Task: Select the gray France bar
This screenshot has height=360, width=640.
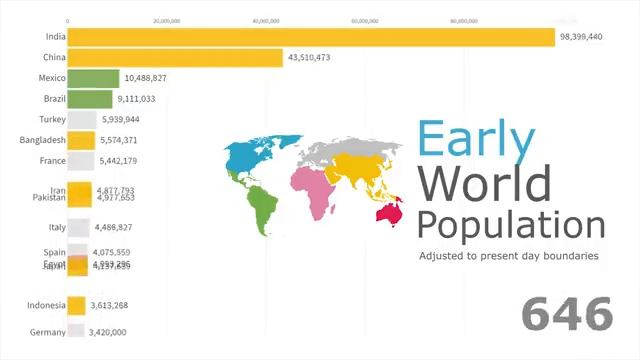Action: pyautogui.click(x=81, y=161)
